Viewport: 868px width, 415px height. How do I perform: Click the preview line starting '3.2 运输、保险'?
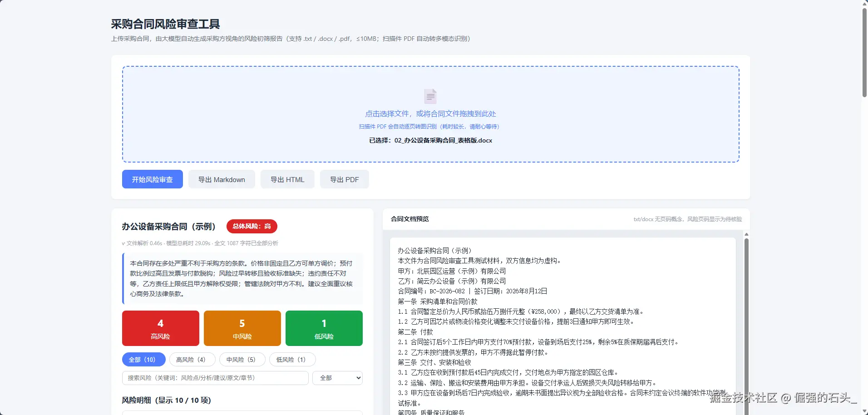tap(528, 383)
